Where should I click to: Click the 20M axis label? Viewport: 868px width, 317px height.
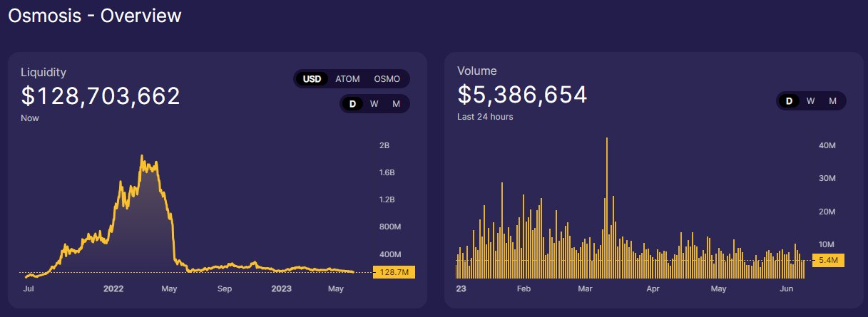pyautogui.click(x=827, y=212)
